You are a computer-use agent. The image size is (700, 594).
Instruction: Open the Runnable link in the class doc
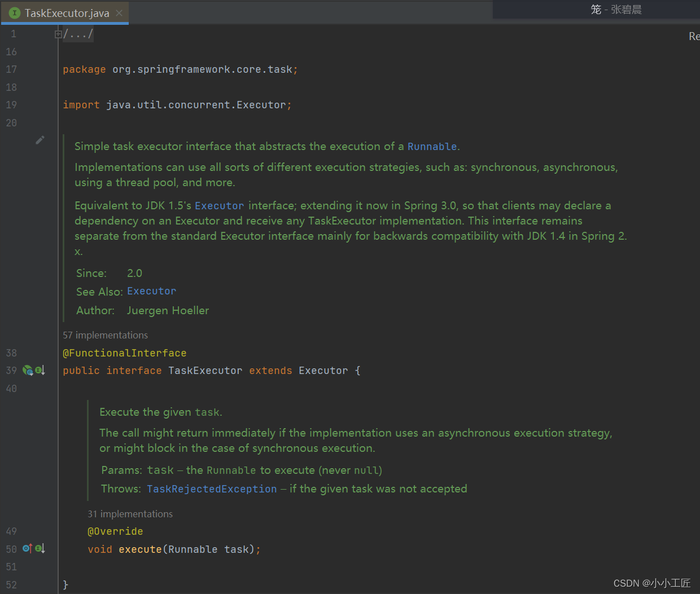pos(432,147)
